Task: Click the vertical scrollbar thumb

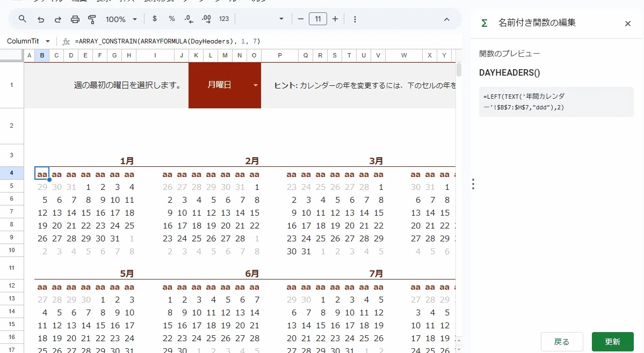Action: (x=459, y=70)
